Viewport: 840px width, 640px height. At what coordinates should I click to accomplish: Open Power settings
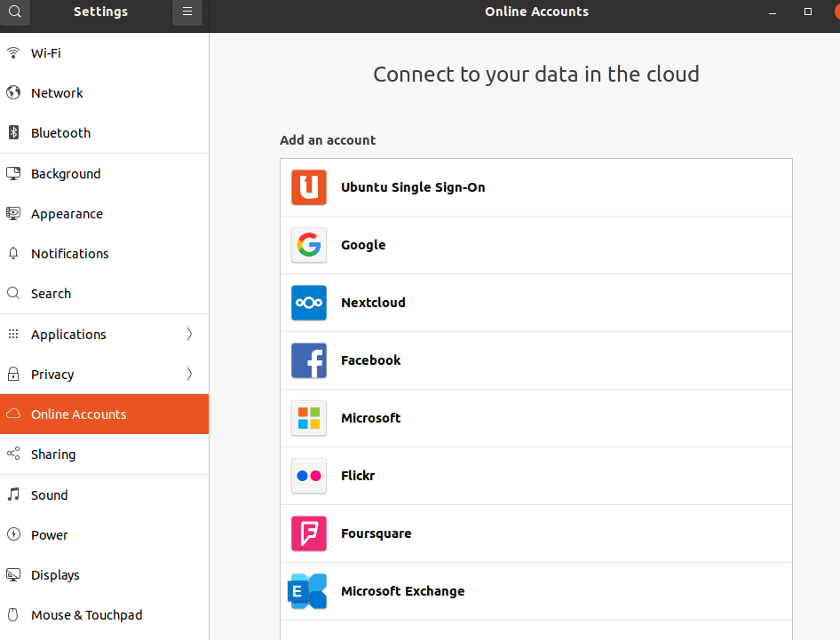tap(105, 534)
